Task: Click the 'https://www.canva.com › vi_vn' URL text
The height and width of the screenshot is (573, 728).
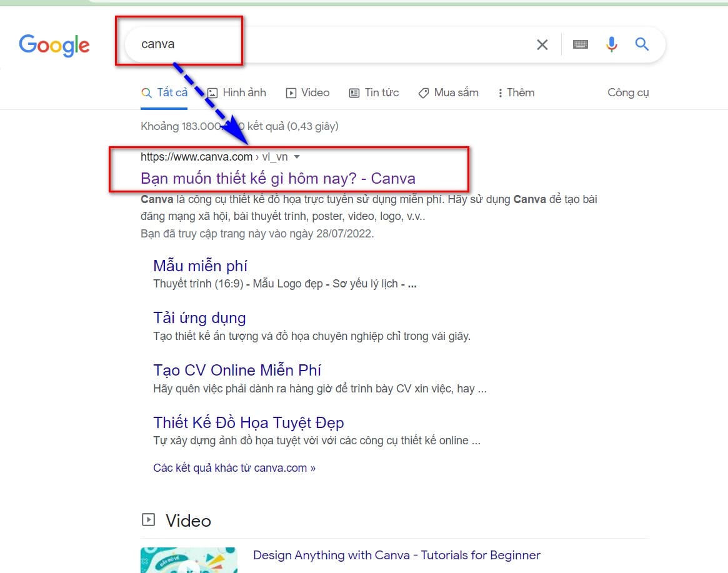Action: pos(214,157)
